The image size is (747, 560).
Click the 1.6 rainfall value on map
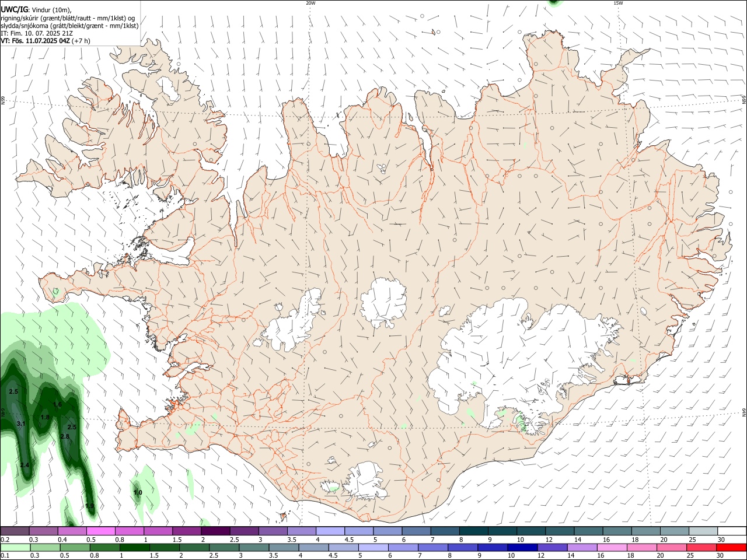(57, 404)
